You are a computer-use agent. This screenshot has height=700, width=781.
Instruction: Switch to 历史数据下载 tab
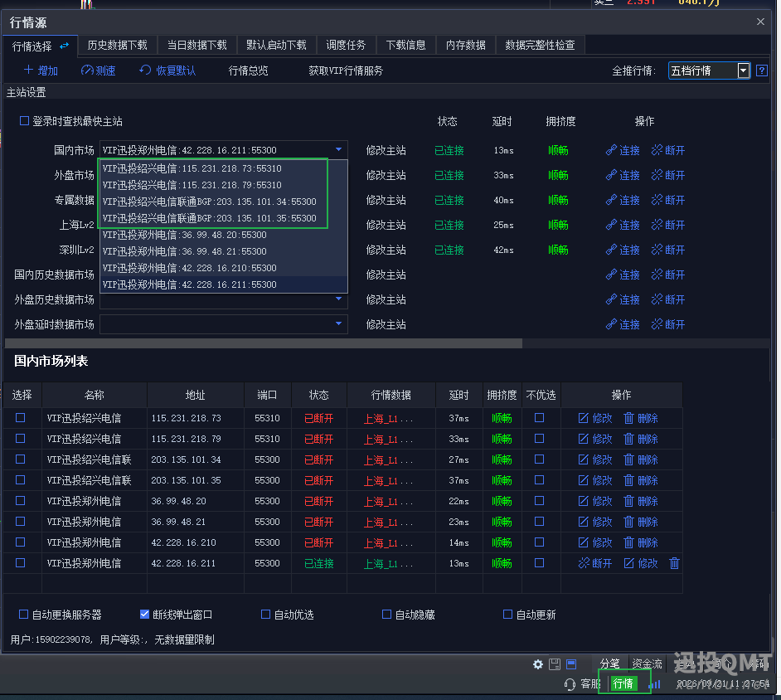tap(118, 46)
